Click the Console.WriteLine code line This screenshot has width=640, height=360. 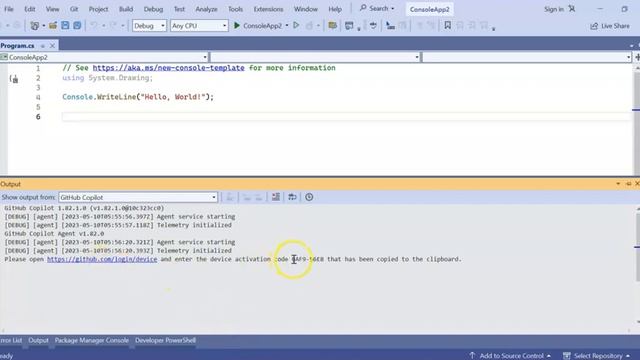pyautogui.click(x=138, y=97)
